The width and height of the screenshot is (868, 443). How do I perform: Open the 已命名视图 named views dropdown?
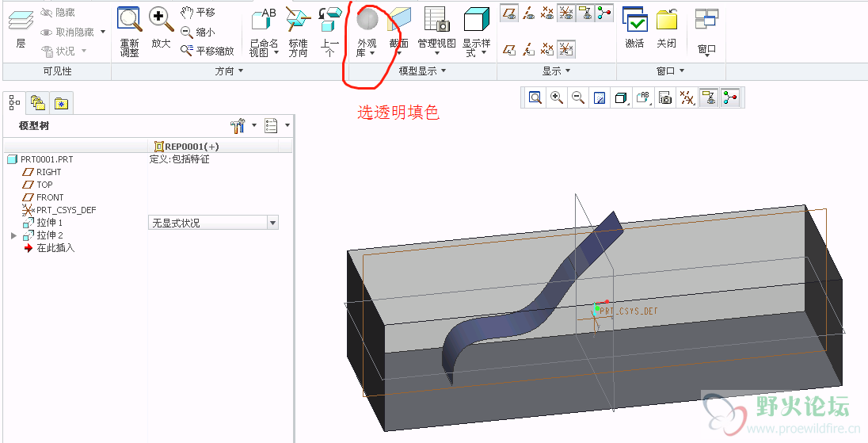coord(276,53)
